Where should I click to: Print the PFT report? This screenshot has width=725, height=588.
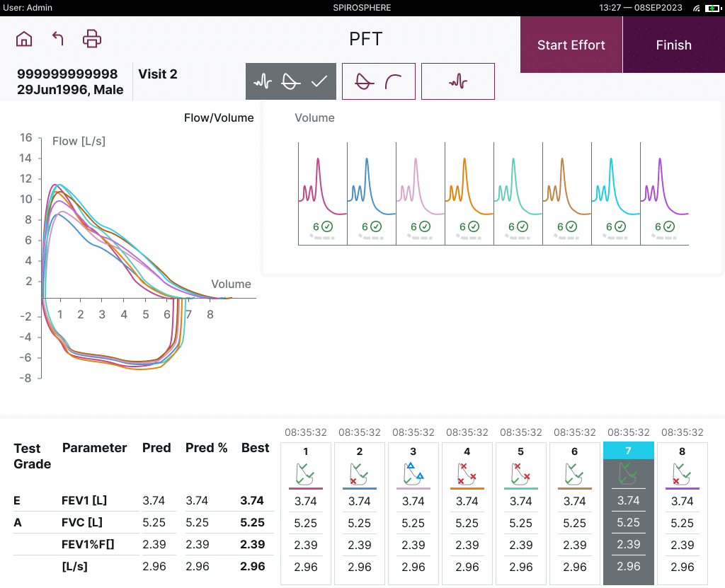click(92, 39)
